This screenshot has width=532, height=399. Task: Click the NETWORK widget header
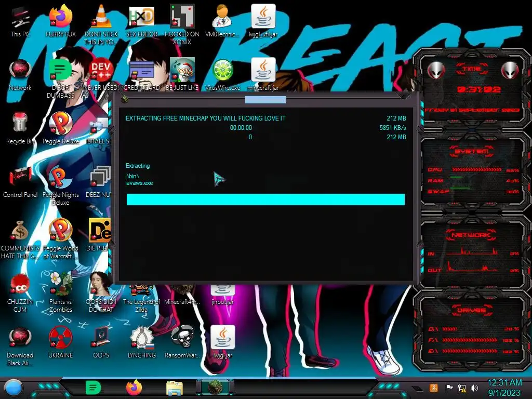coord(471,235)
